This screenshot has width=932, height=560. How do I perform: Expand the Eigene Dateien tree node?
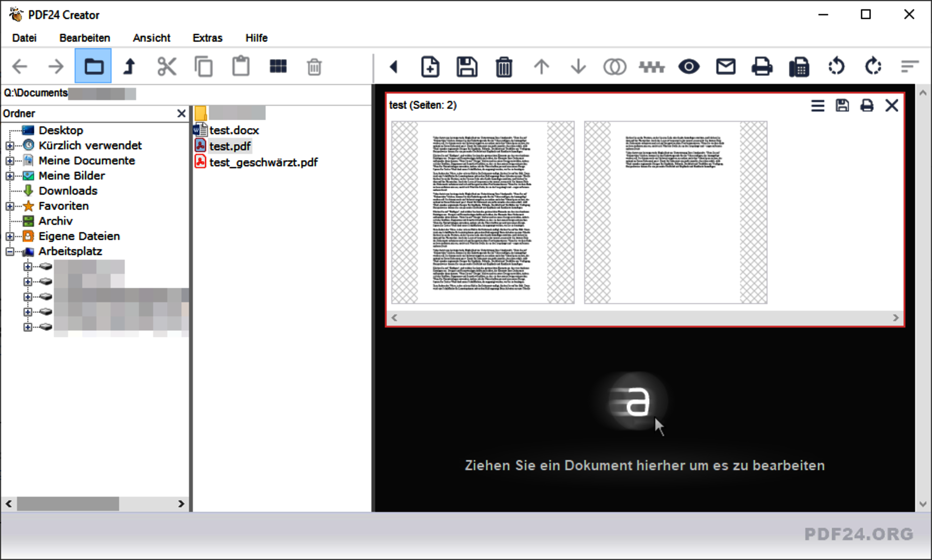coord(10,236)
